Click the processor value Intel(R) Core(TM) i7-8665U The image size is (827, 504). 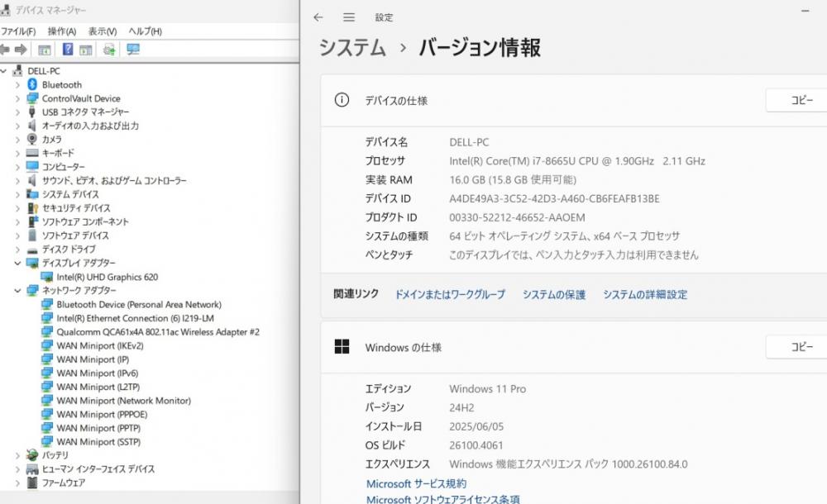[x=577, y=161]
